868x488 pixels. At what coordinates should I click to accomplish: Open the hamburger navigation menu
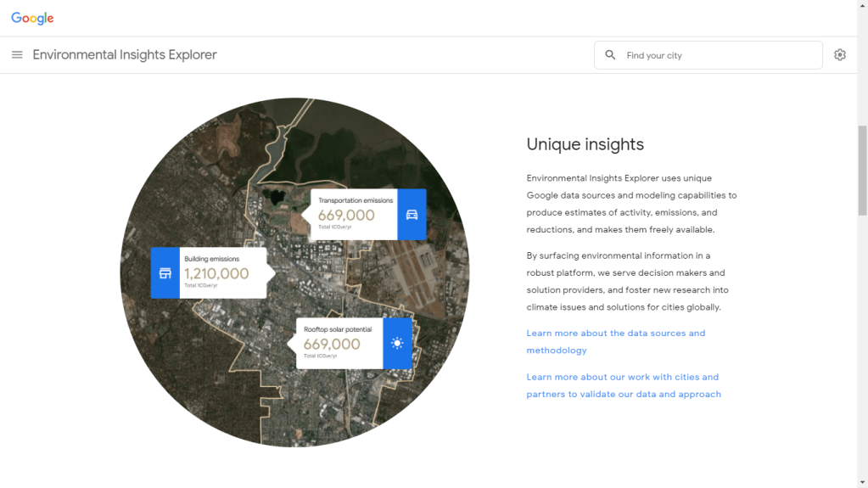point(17,55)
